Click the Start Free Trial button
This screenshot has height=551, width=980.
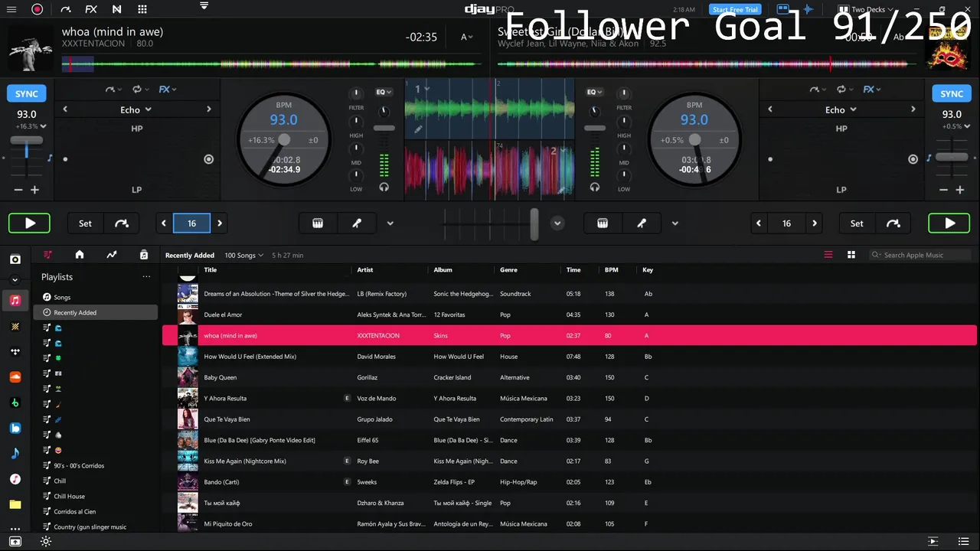coord(735,9)
